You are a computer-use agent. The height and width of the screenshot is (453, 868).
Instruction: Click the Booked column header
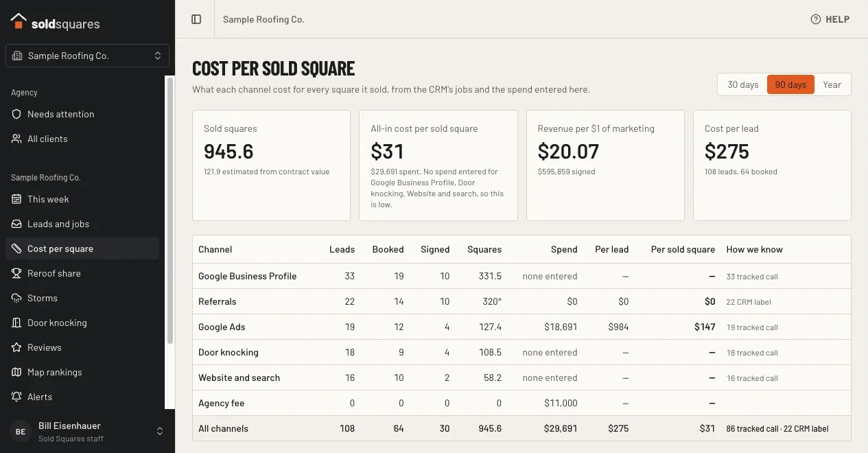coord(388,249)
